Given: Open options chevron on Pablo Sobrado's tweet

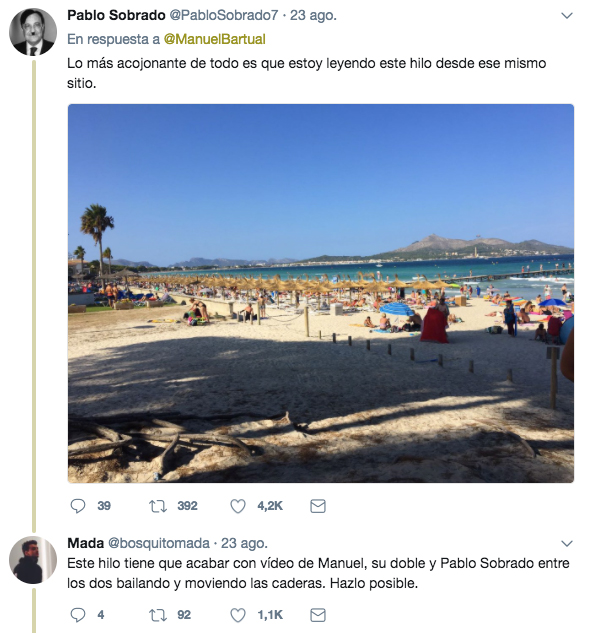Looking at the screenshot, I should pos(567,16).
